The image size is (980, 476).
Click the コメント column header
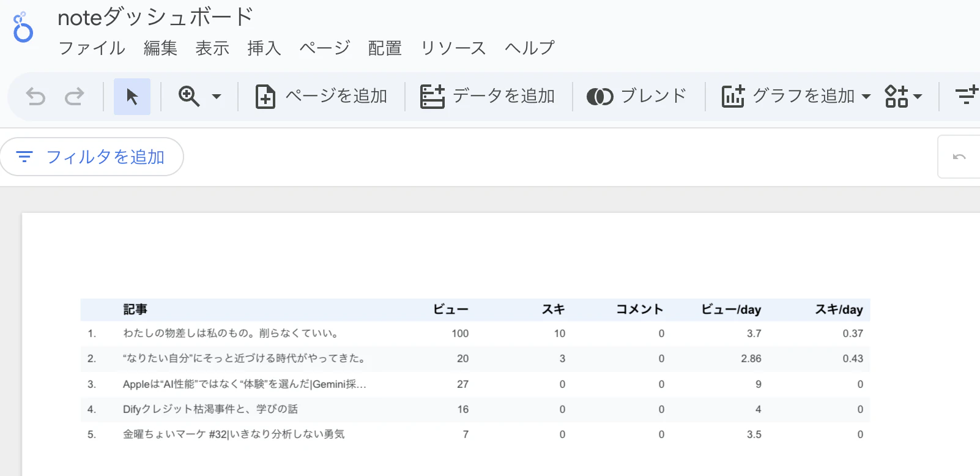tap(640, 310)
